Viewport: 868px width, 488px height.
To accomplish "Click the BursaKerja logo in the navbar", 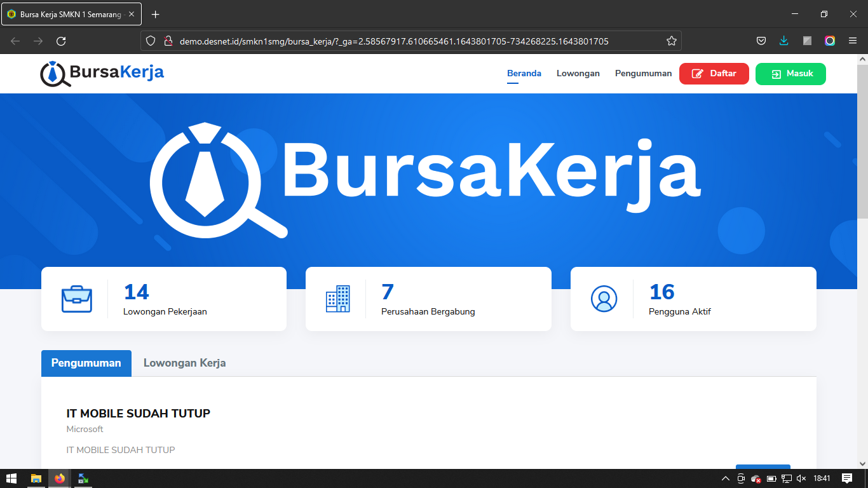I will [x=102, y=73].
